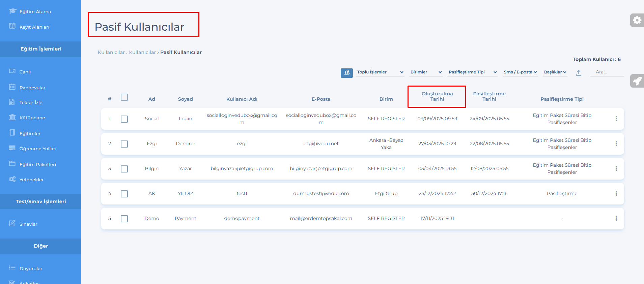Expand the Birimler dropdown
Screen dimensions: 644x284
[x=426, y=72]
